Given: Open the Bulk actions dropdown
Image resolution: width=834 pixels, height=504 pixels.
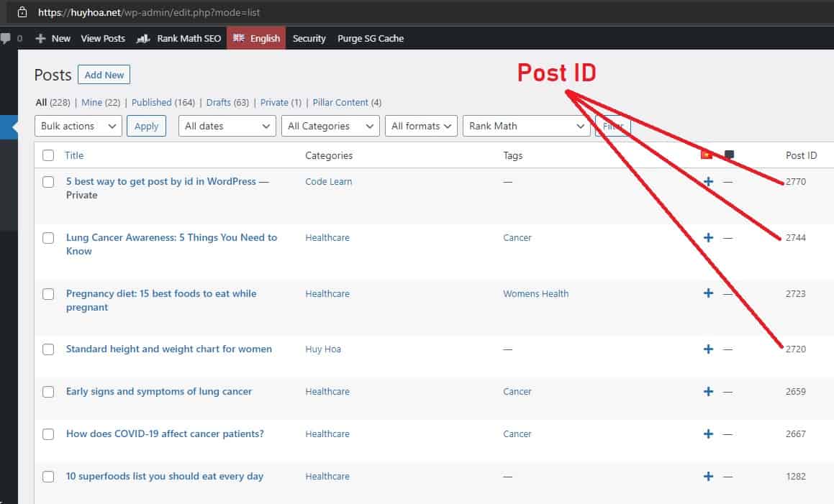Looking at the screenshot, I should click(x=78, y=126).
